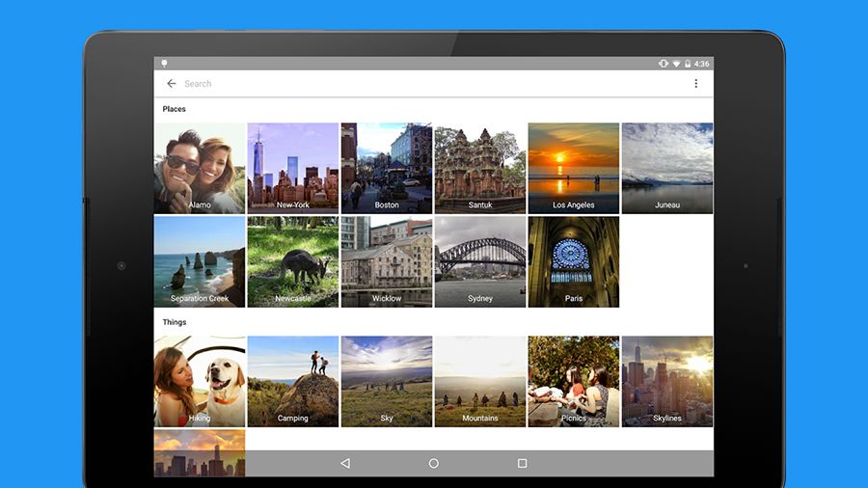Open the Paris cathedral thumbnail
This screenshot has height=488, width=868.
point(574,261)
